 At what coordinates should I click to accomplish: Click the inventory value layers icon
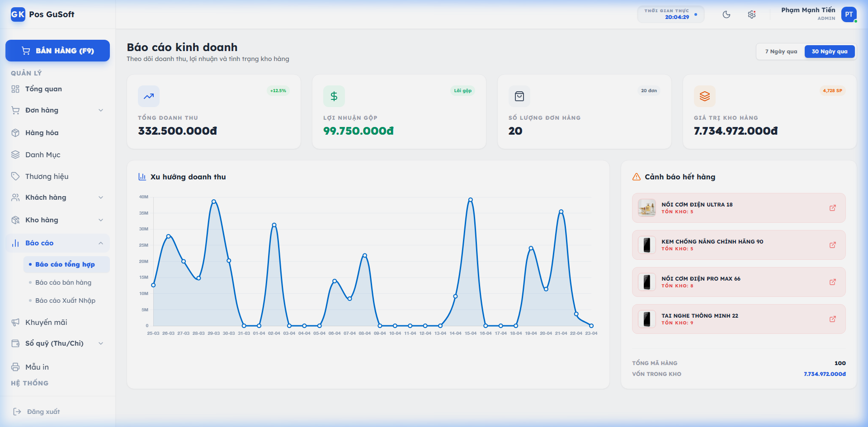tap(704, 96)
